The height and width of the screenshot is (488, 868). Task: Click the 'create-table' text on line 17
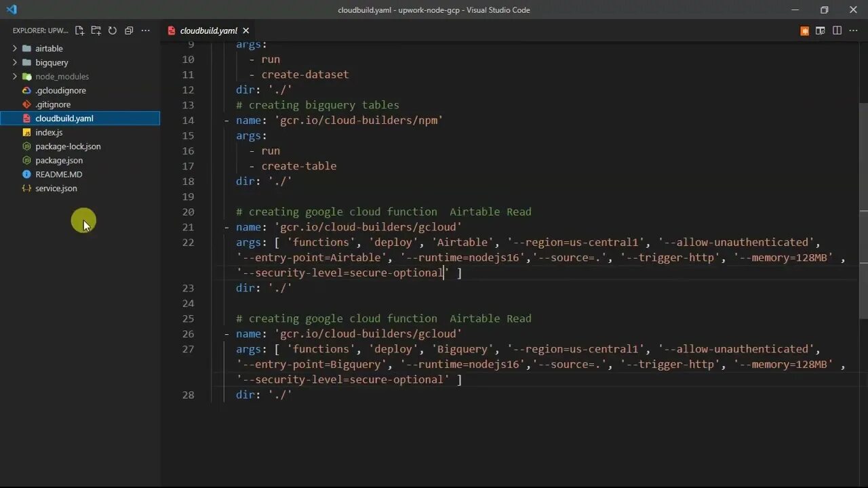[299, 166]
